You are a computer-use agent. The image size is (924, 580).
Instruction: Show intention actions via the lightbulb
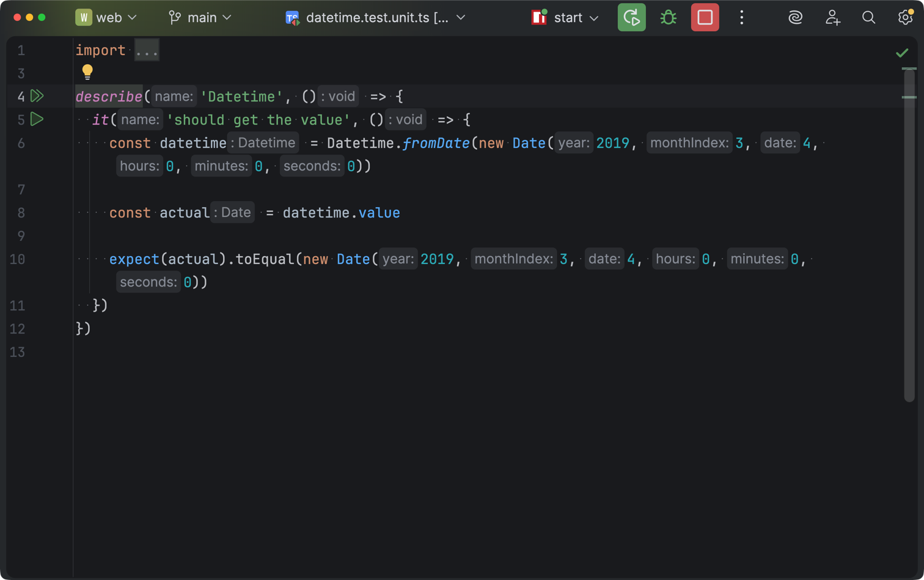pos(87,72)
